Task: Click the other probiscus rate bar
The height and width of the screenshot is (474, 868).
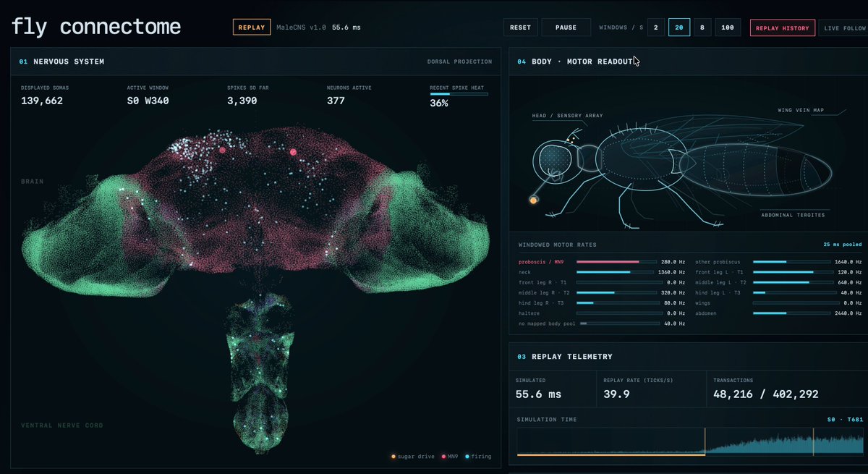Action: pyautogui.click(x=793, y=261)
